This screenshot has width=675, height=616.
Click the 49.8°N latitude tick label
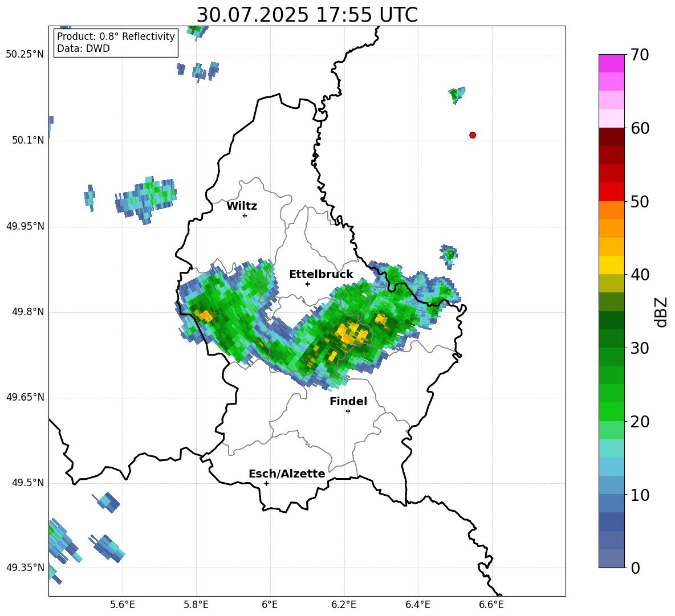coord(28,312)
